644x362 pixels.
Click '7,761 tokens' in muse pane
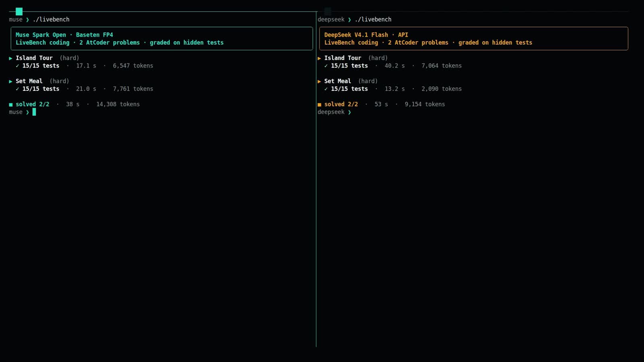[133, 89]
